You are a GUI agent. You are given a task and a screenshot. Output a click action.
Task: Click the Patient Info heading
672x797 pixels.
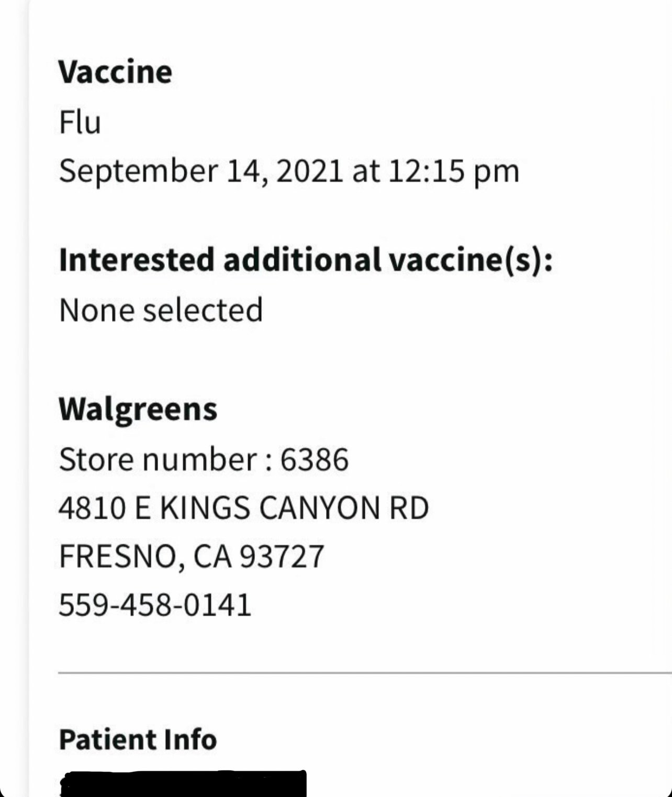pos(138,739)
